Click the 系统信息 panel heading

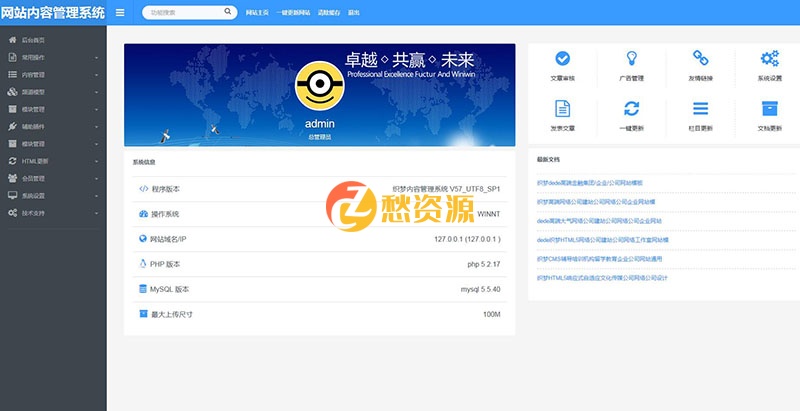[144, 162]
